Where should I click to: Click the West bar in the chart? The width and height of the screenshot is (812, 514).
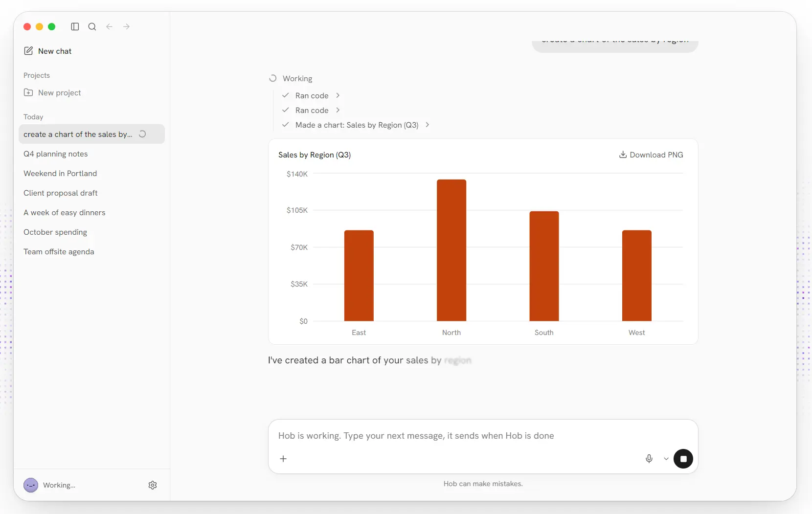coord(637,275)
